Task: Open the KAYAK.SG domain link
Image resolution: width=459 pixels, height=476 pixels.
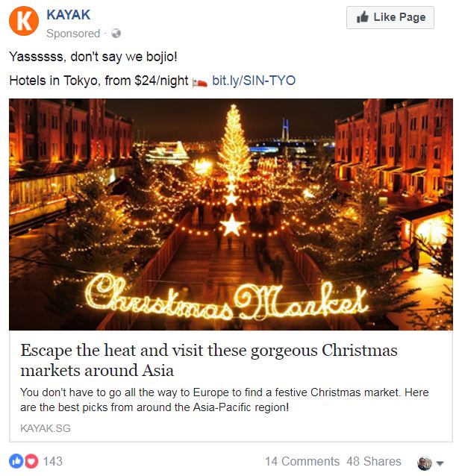Action: 46,428
